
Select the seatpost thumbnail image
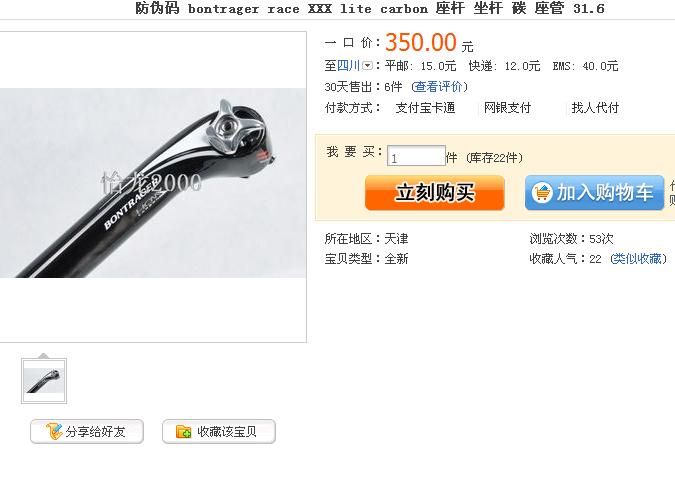pos(44,381)
